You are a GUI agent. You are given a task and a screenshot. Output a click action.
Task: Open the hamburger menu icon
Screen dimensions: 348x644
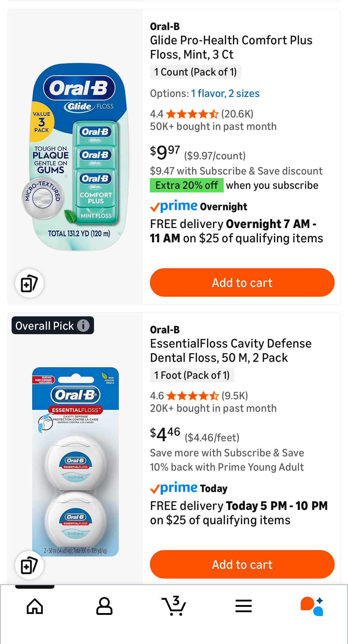[244, 606]
